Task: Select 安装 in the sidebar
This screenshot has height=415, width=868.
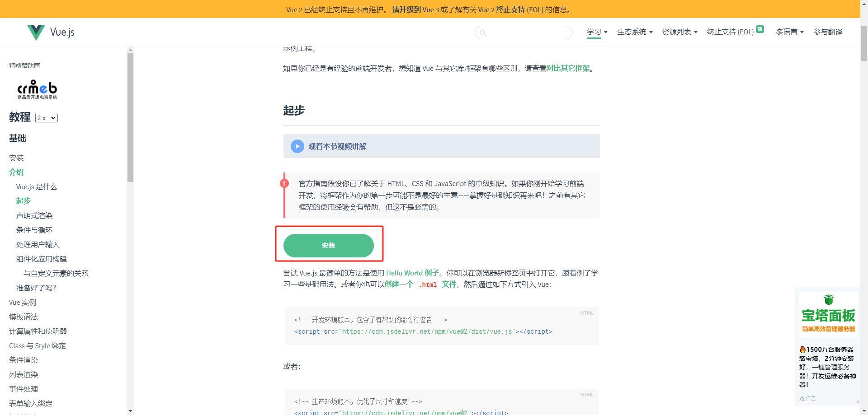Action: [x=16, y=158]
